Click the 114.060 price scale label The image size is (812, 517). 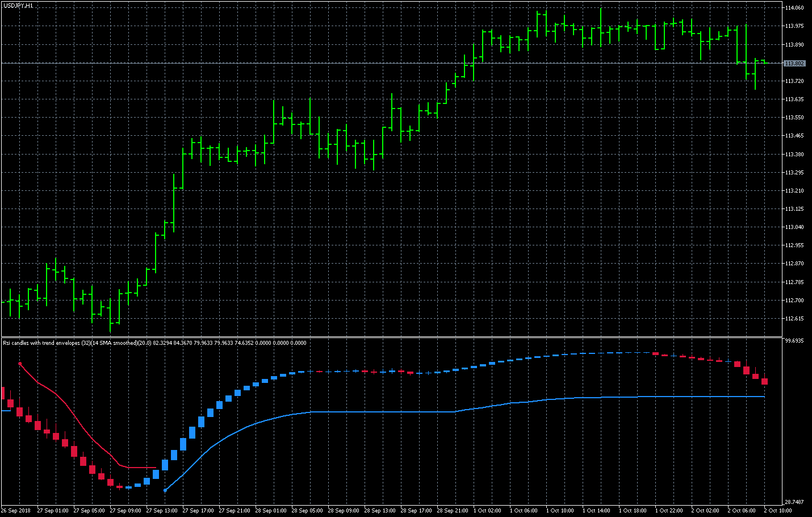794,8
